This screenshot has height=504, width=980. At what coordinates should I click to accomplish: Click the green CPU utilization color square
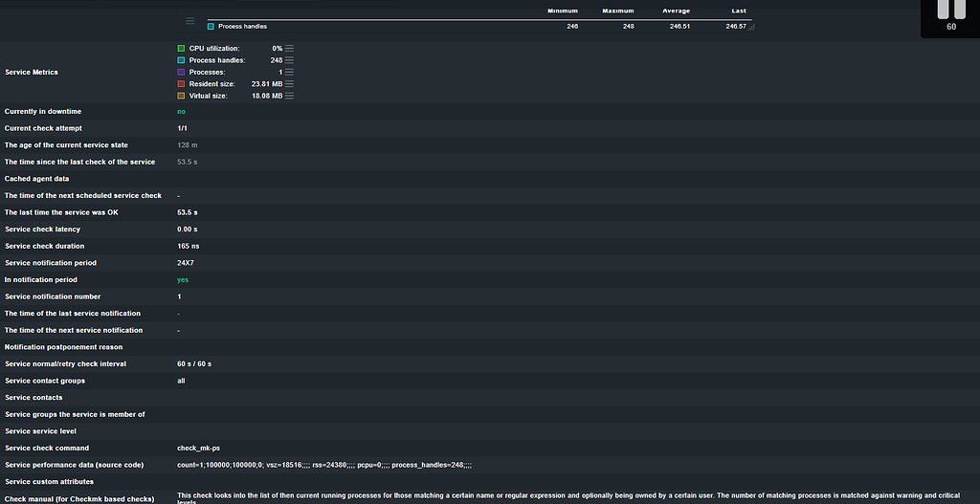coord(181,48)
